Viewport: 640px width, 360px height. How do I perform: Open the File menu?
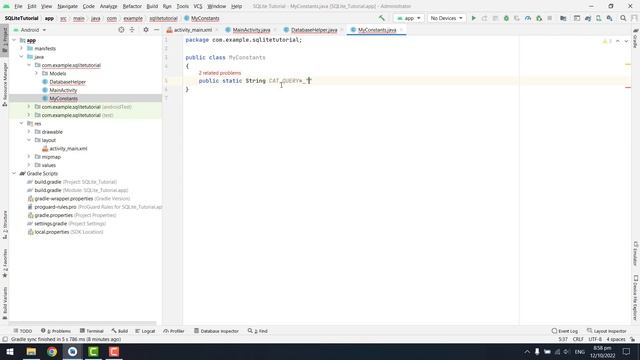coord(18,6)
